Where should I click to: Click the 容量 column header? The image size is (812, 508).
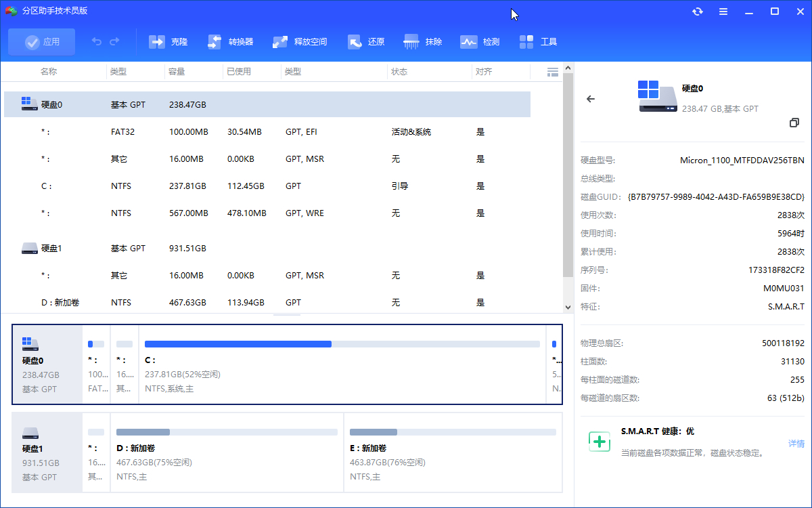(177, 72)
